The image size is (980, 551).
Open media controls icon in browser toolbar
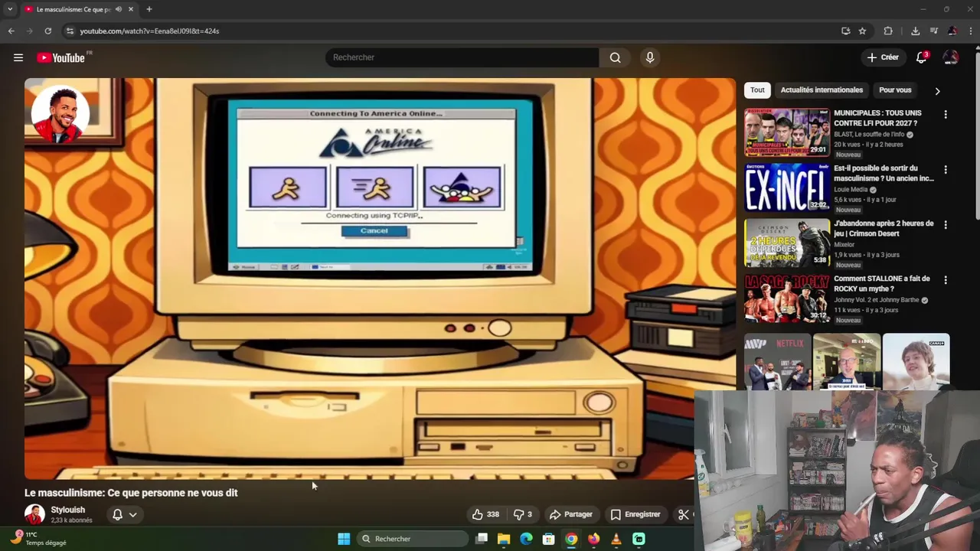[933, 31]
